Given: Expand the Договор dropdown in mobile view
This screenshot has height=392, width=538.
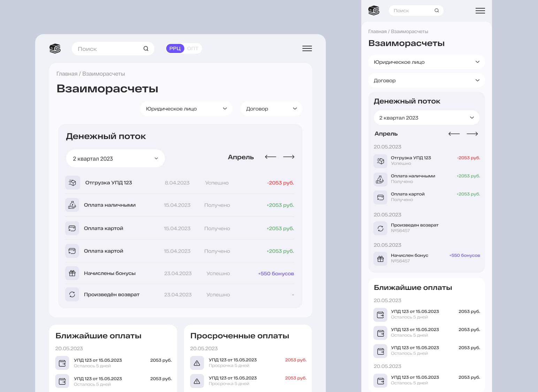Looking at the screenshot, I should pos(426,80).
